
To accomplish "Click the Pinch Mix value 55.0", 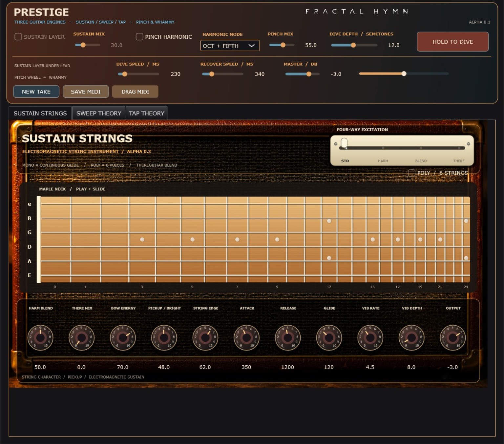I will click(x=311, y=45).
